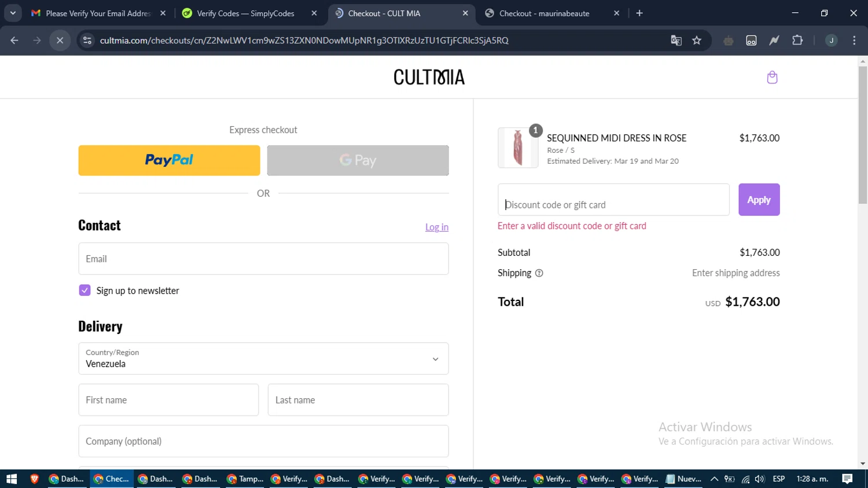Click the rose dress product thumbnail
This screenshot has height=488, width=868.
518,148
